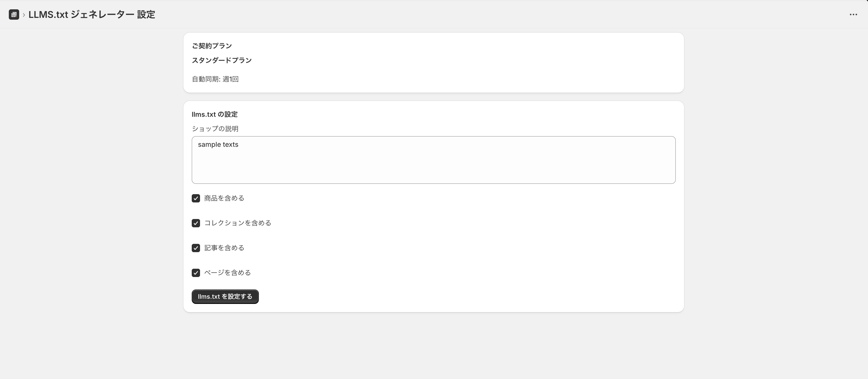The image size is (868, 379).
Task: Click the 記事を含める label text
Action: [x=224, y=248]
